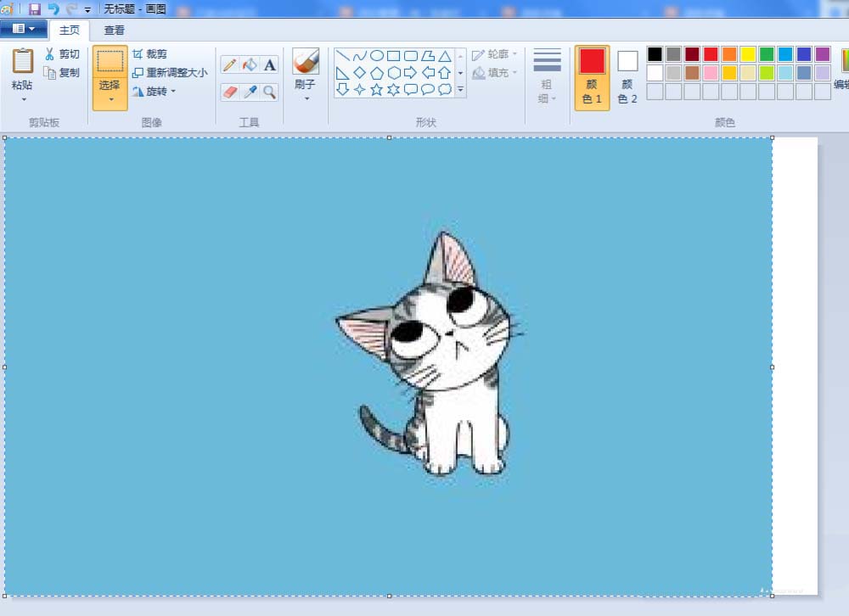Click the bottom-middle selection handle
Image resolution: width=849 pixels, height=616 pixels.
point(390,596)
